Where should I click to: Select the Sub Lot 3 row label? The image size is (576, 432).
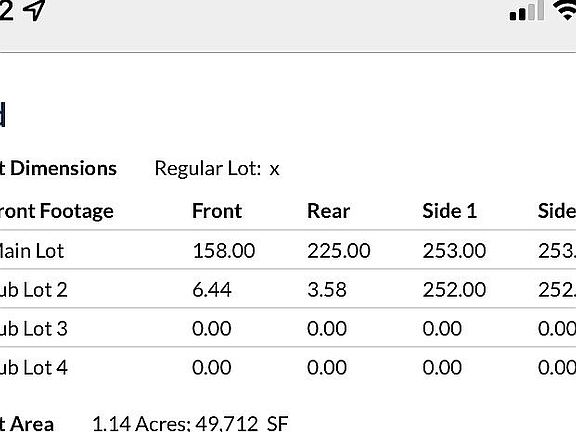(33, 328)
